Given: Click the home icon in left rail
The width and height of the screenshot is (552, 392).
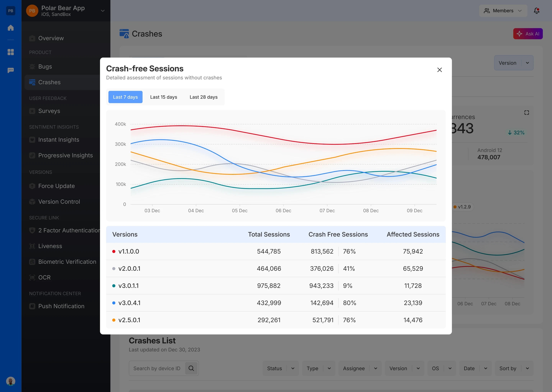Looking at the screenshot, I should click(x=11, y=28).
